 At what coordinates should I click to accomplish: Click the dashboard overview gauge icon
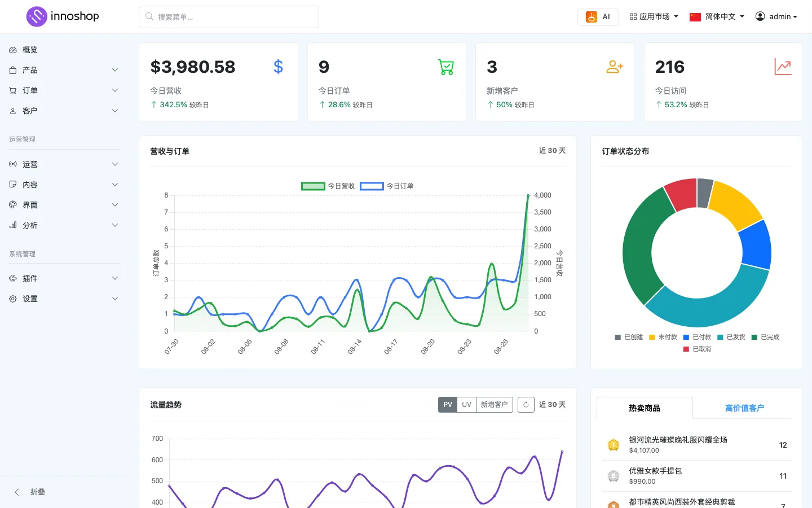tap(13, 50)
